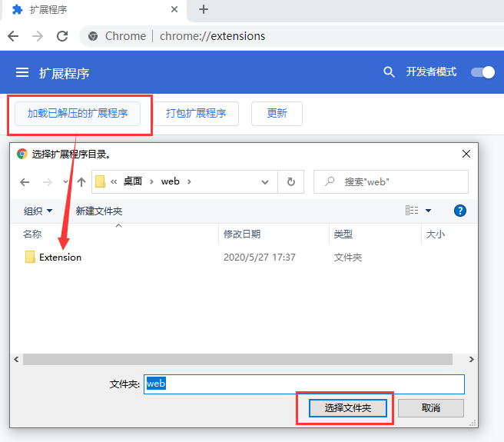Open the view options dropdown arrow
This screenshot has height=442, width=504.
click(x=428, y=211)
